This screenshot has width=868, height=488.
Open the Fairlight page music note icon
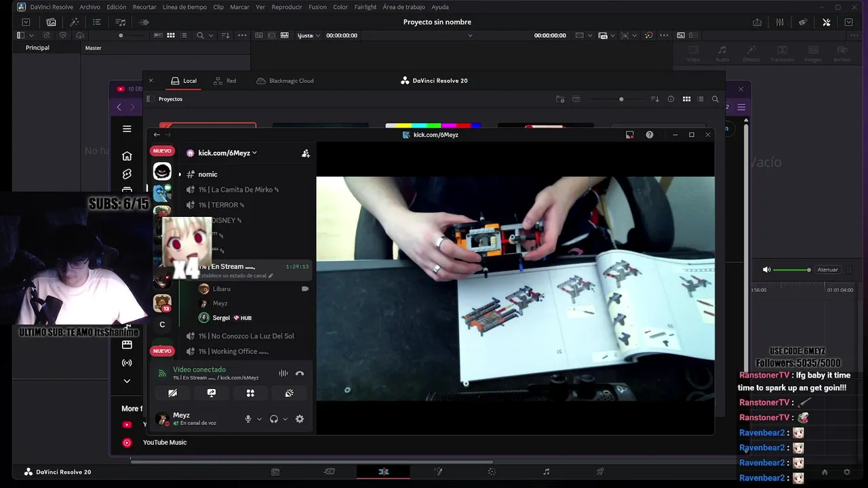click(x=546, y=472)
